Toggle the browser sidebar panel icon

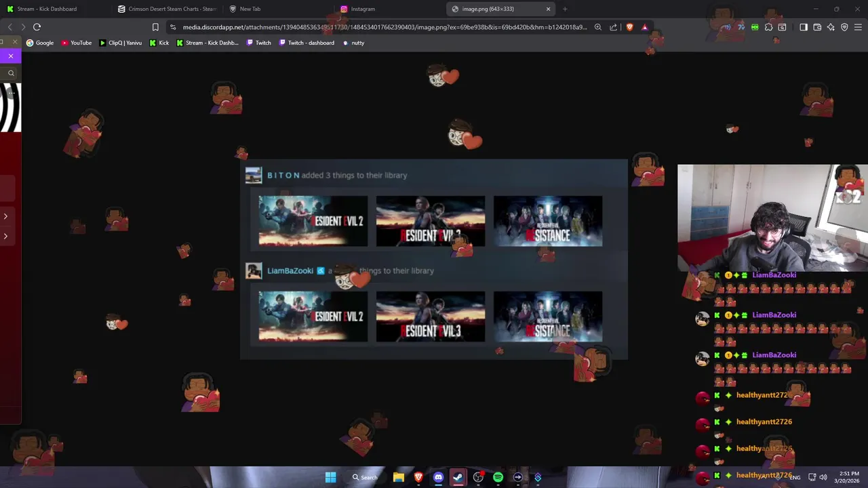(x=804, y=27)
